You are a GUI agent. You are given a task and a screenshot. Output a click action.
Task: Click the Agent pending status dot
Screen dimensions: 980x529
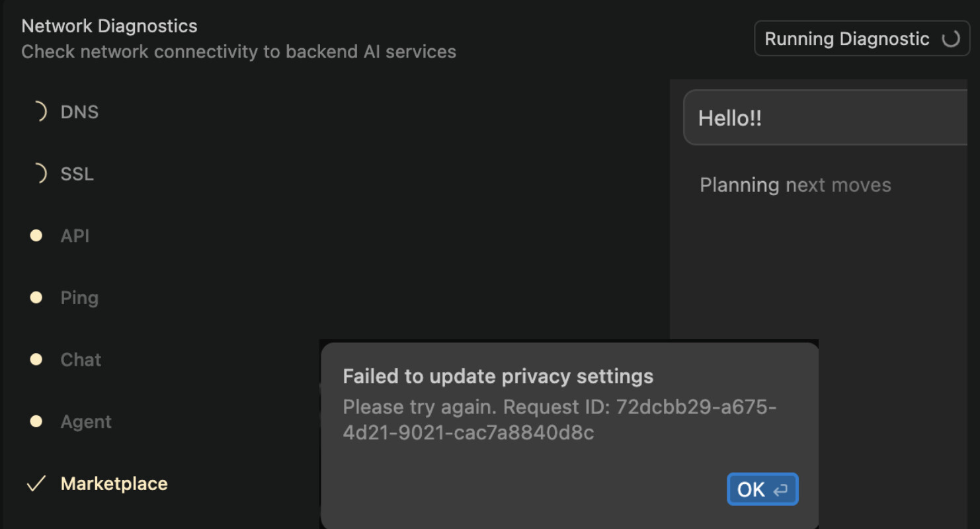click(36, 422)
